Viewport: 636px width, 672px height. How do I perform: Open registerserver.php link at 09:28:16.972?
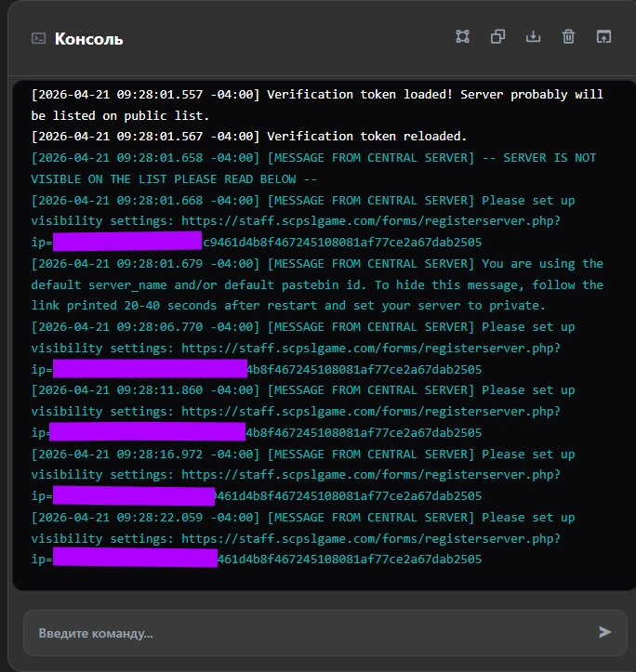point(371,475)
